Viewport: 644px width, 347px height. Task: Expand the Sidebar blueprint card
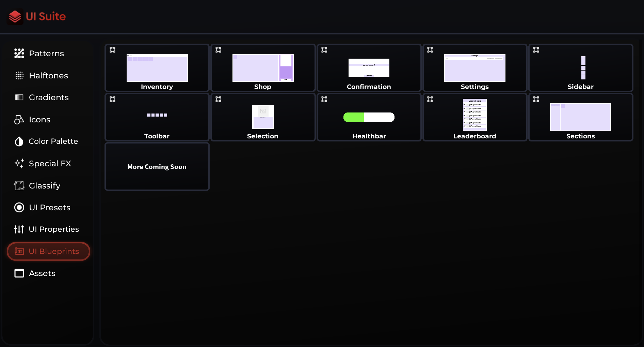pyautogui.click(x=536, y=49)
